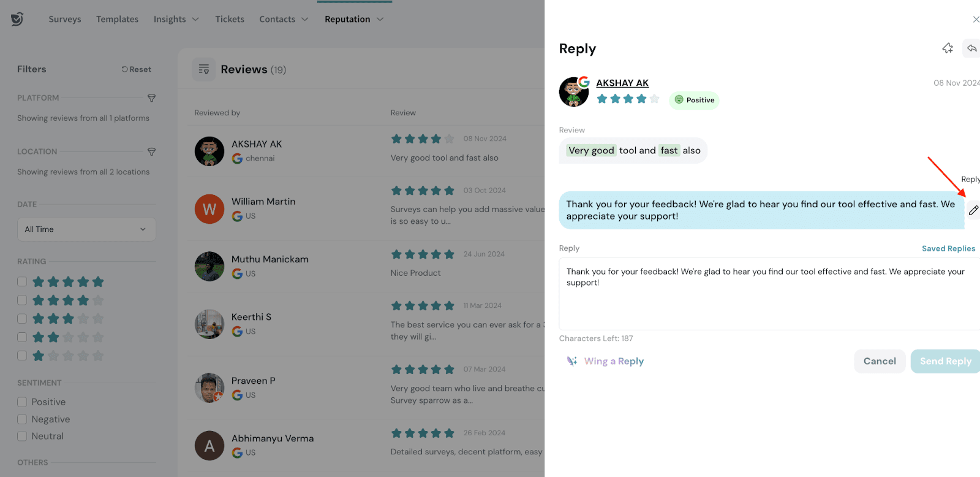Open the Platform filter funnel icon

[x=151, y=98]
